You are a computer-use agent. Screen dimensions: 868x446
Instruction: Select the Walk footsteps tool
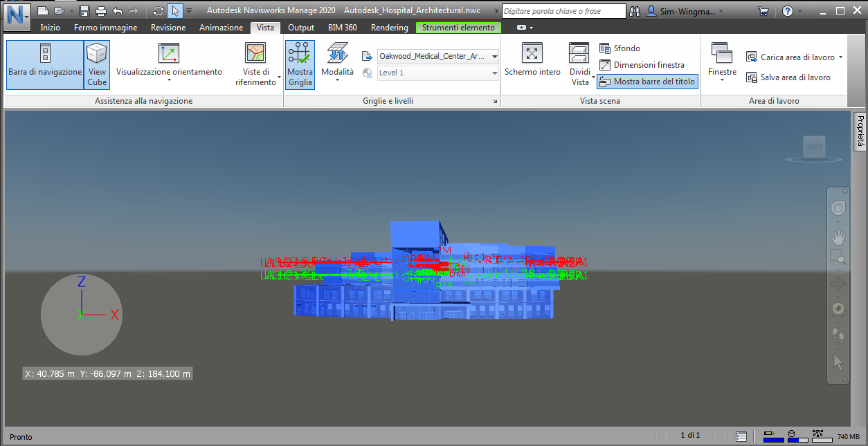[838, 335]
